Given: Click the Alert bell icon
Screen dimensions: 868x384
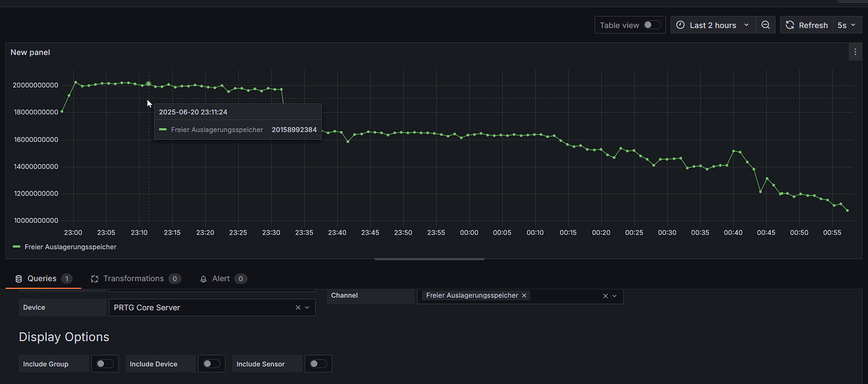Looking at the screenshot, I should coord(203,278).
